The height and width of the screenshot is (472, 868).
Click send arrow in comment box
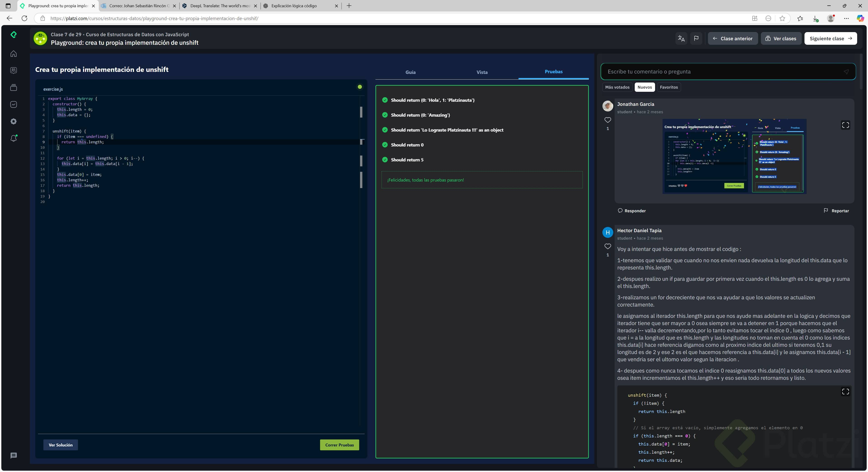tap(846, 72)
